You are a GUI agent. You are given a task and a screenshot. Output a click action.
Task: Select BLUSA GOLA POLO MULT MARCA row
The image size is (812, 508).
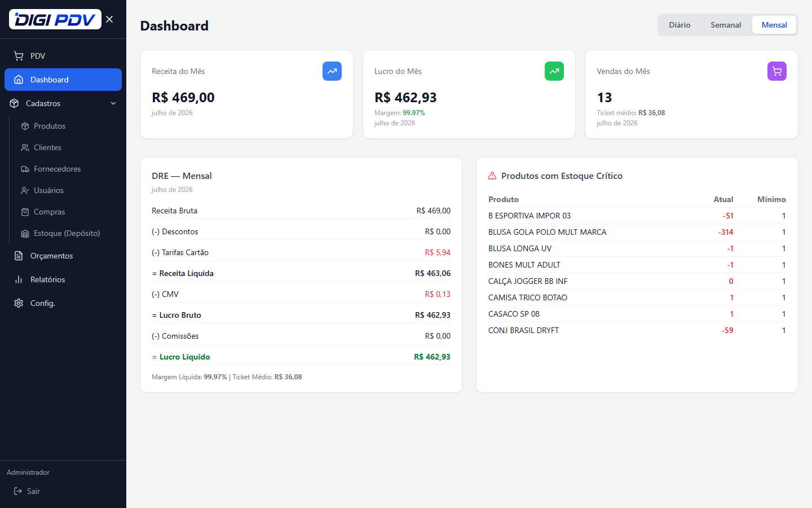pos(637,232)
